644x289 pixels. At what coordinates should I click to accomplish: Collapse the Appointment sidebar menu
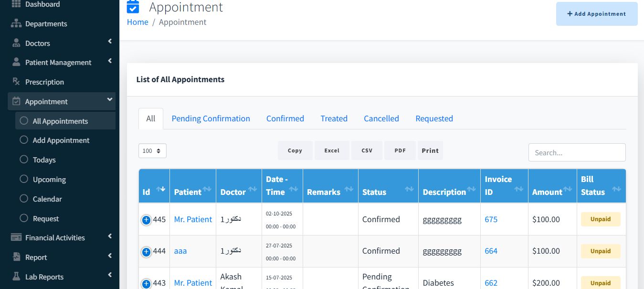click(x=110, y=100)
